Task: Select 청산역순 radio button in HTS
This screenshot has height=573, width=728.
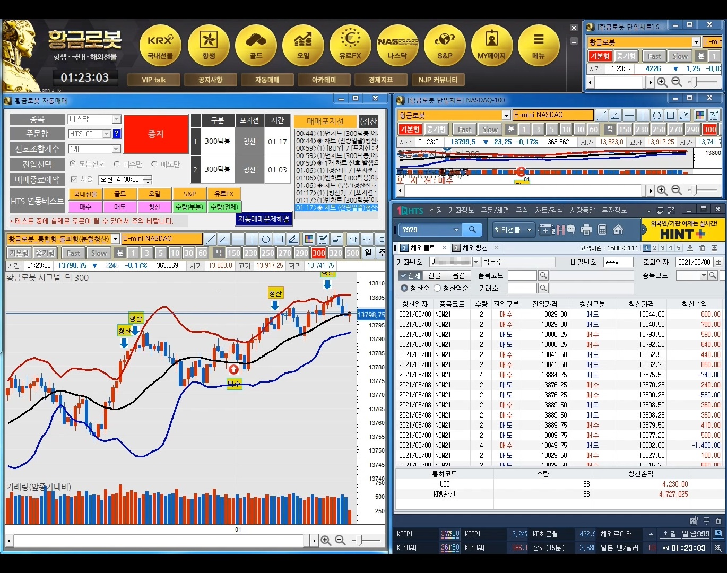Action: [437, 288]
